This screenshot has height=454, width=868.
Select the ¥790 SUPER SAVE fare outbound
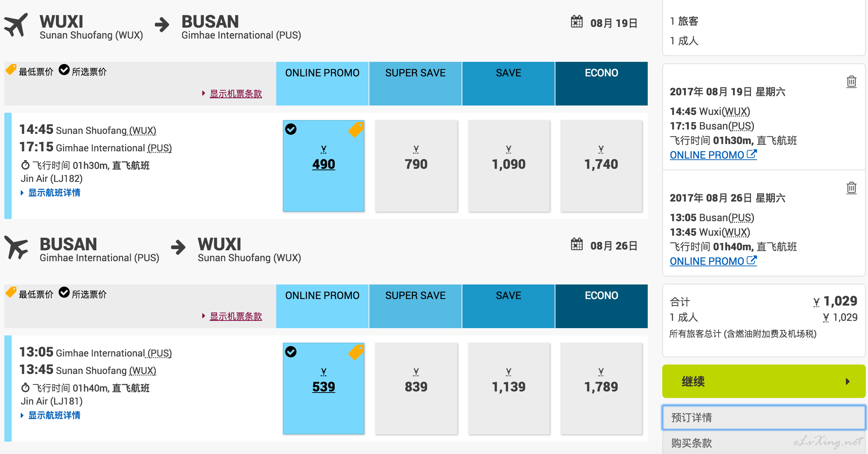pos(416,166)
